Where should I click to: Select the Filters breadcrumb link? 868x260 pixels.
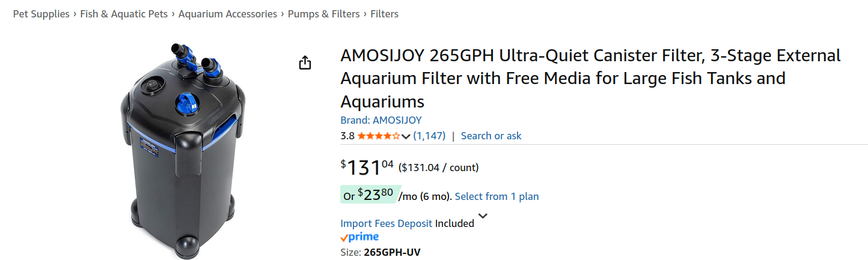(x=384, y=14)
